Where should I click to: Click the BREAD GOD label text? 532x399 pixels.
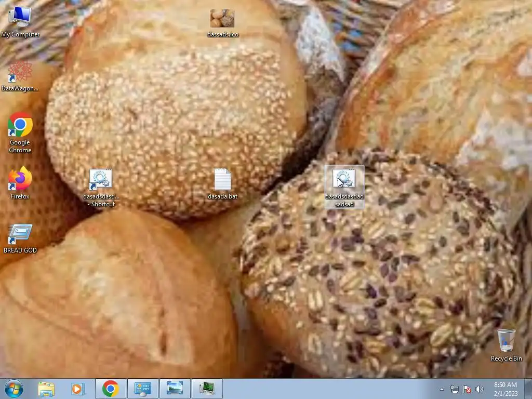click(20, 250)
